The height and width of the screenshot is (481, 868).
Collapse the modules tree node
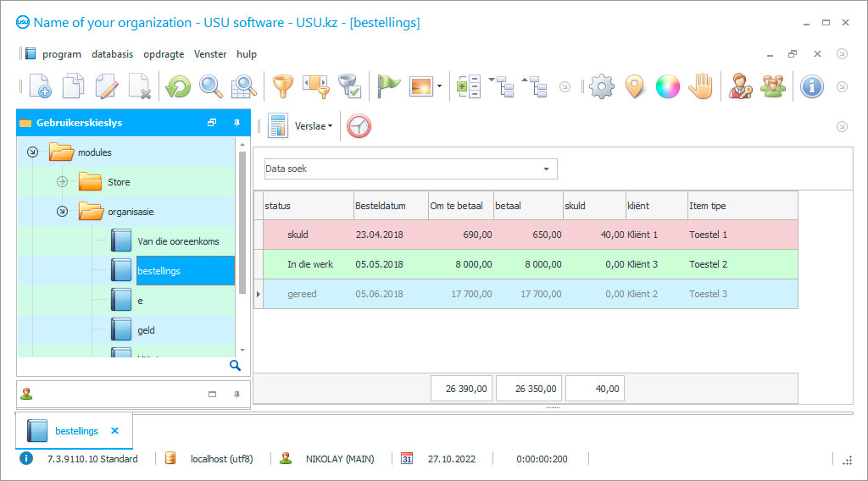pyautogui.click(x=32, y=152)
